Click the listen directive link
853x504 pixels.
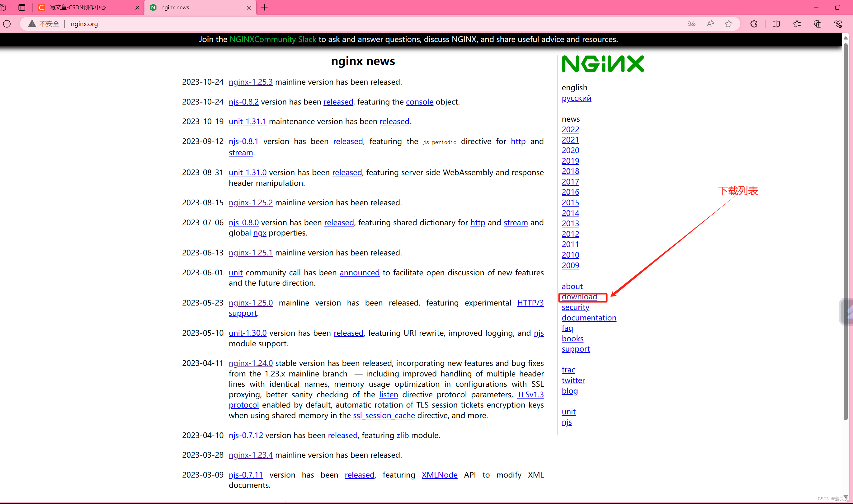click(x=389, y=394)
